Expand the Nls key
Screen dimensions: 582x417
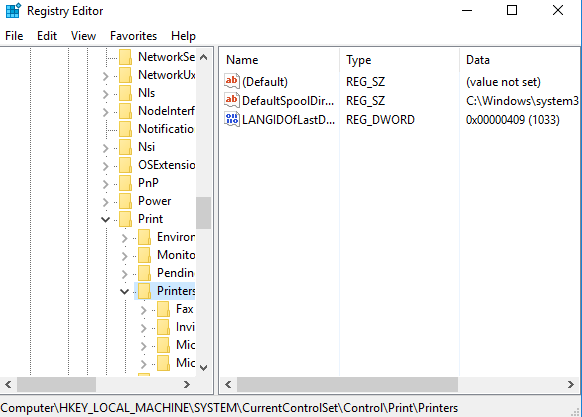click(106, 94)
